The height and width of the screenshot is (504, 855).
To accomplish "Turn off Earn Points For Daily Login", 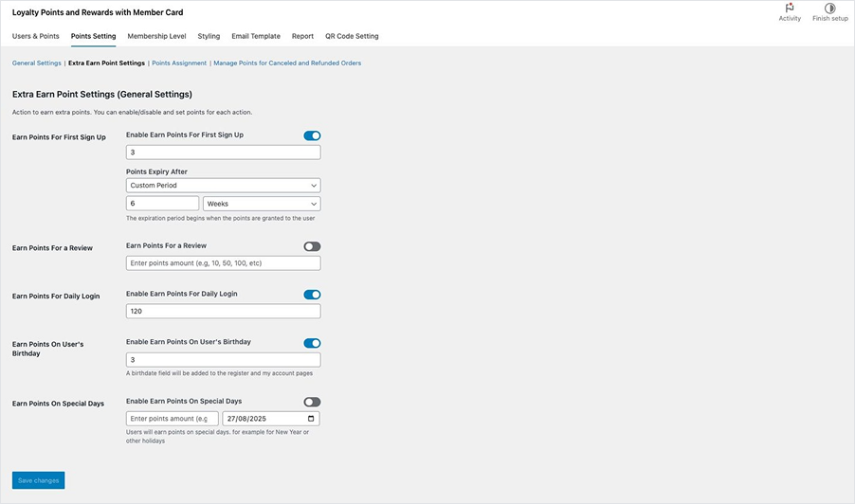I will (x=312, y=295).
